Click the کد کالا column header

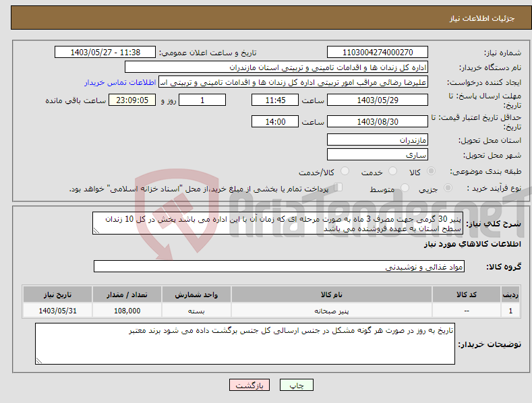[x=467, y=294]
